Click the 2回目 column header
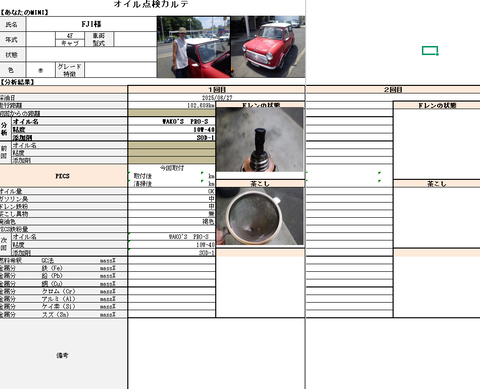Screen dimensions: 480x389 [393, 90]
